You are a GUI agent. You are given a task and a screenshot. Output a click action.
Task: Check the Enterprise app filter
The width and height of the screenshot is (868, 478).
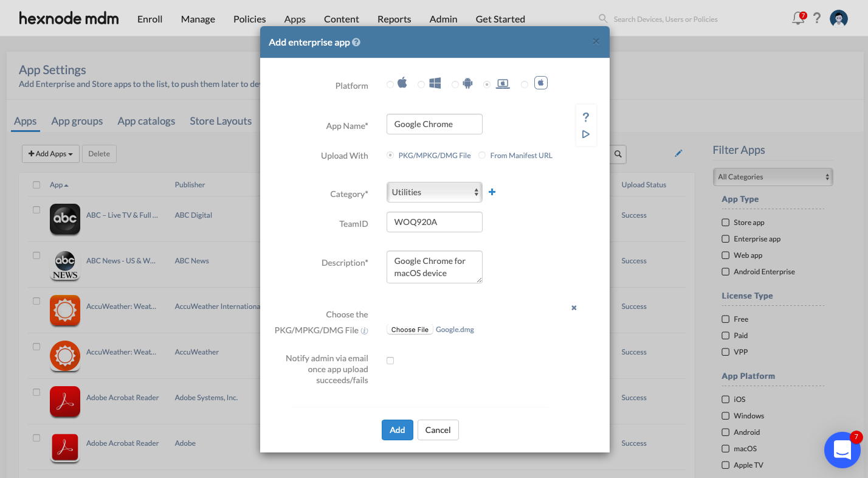point(725,239)
